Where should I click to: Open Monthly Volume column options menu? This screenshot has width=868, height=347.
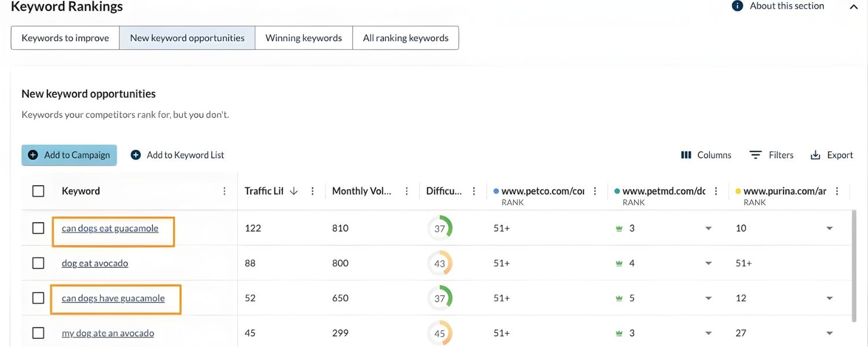407,191
